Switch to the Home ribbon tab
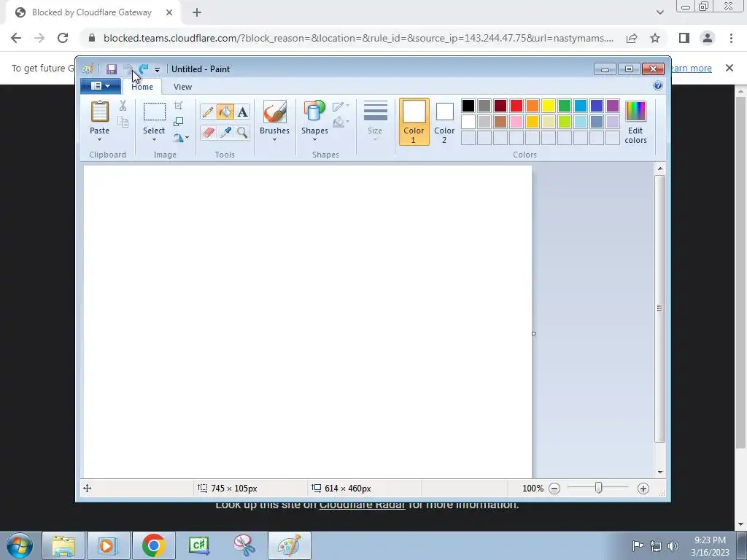This screenshot has width=747, height=560. [142, 87]
